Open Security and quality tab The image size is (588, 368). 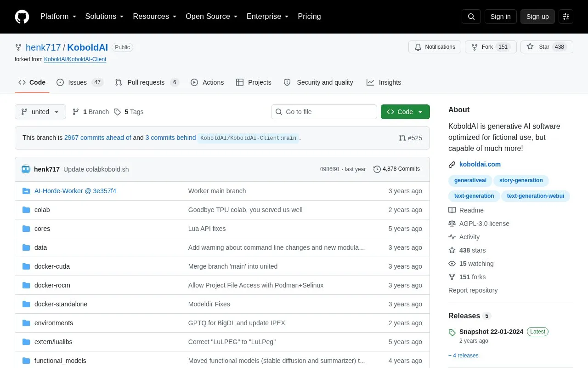[x=318, y=82]
